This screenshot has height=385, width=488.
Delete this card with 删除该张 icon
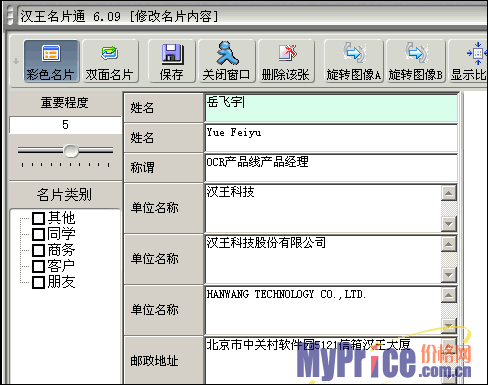point(286,61)
